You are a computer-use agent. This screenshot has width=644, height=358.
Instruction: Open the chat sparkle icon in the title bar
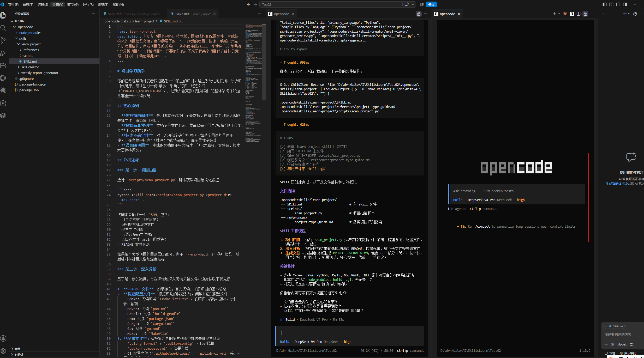coord(407,4)
